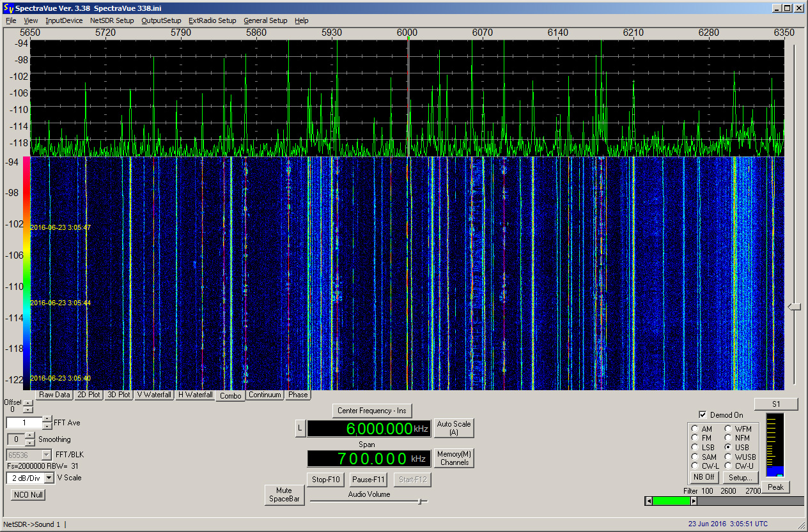
Task: Open the View menu
Action: point(31,20)
